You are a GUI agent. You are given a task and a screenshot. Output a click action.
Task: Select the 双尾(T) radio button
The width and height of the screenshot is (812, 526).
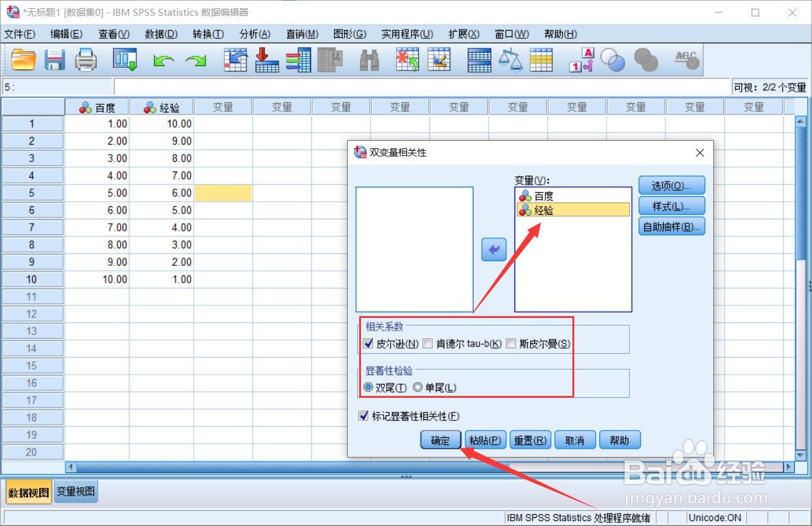pyautogui.click(x=369, y=388)
